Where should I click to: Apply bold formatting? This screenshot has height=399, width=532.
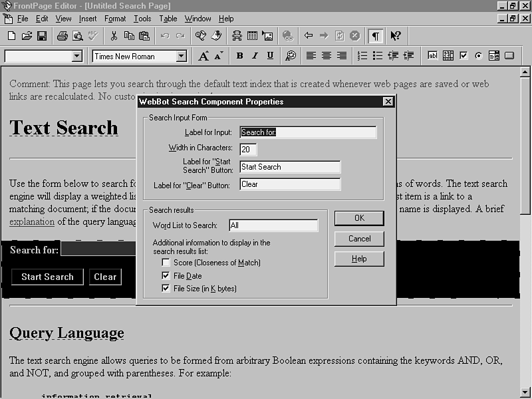[x=239, y=56]
